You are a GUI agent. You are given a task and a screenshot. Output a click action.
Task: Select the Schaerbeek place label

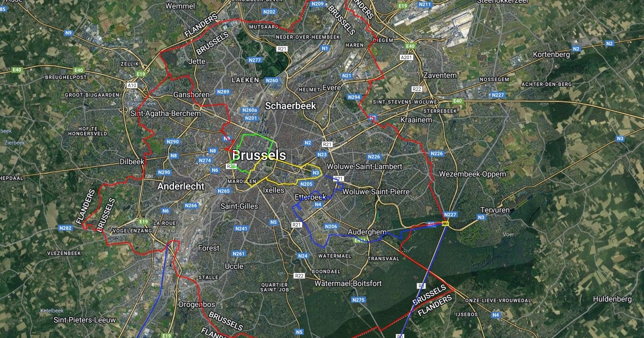point(290,106)
